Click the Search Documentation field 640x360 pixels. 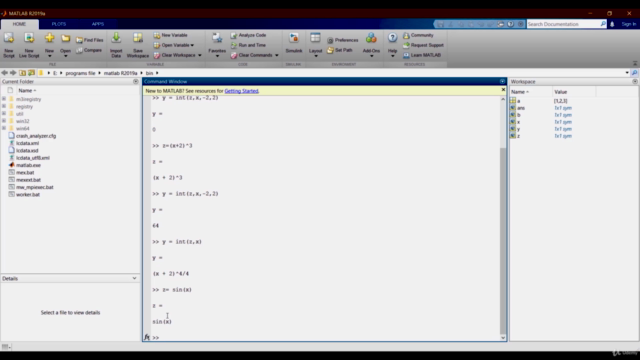(x=564, y=24)
